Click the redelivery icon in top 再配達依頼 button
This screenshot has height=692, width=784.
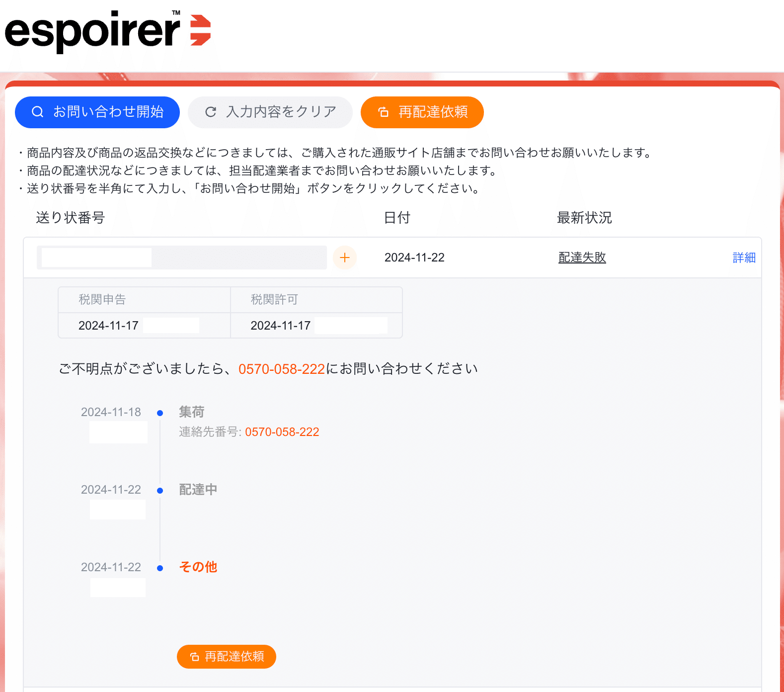[x=384, y=112]
